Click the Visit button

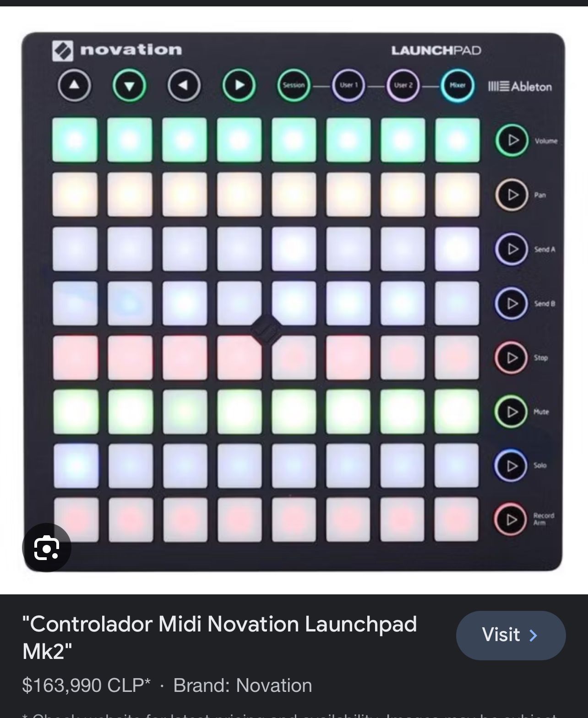click(511, 636)
